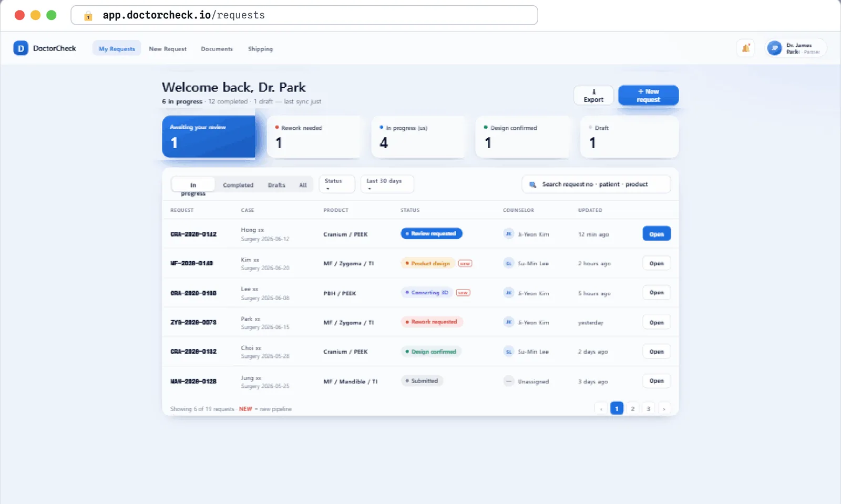Image resolution: width=841 pixels, height=504 pixels.
Task: Click JK avatar in CRA-2026-0138 row
Action: pyautogui.click(x=508, y=293)
